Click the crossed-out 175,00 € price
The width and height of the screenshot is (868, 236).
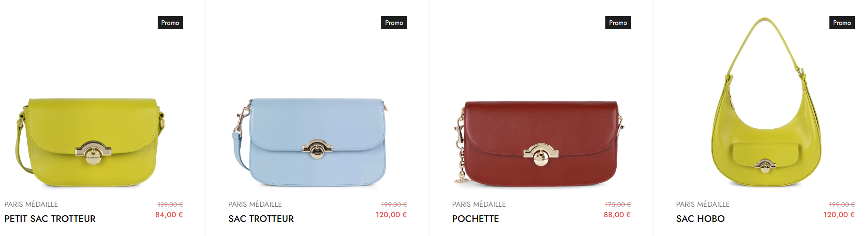[x=618, y=205]
